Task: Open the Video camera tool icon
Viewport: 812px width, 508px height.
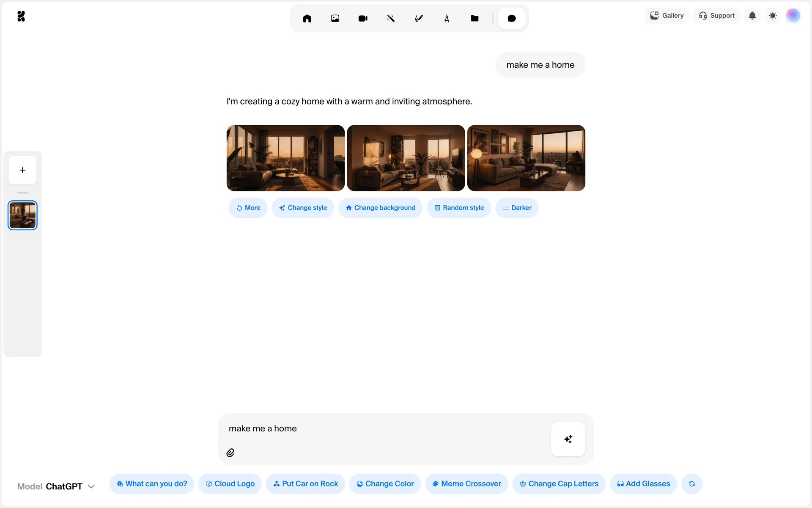Action: click(x=363, y=18)
